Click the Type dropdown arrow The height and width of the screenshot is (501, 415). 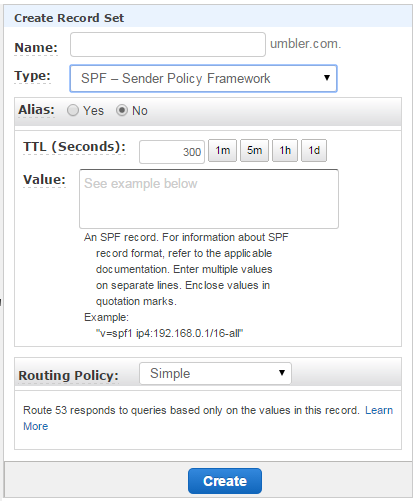coord(327,78)
